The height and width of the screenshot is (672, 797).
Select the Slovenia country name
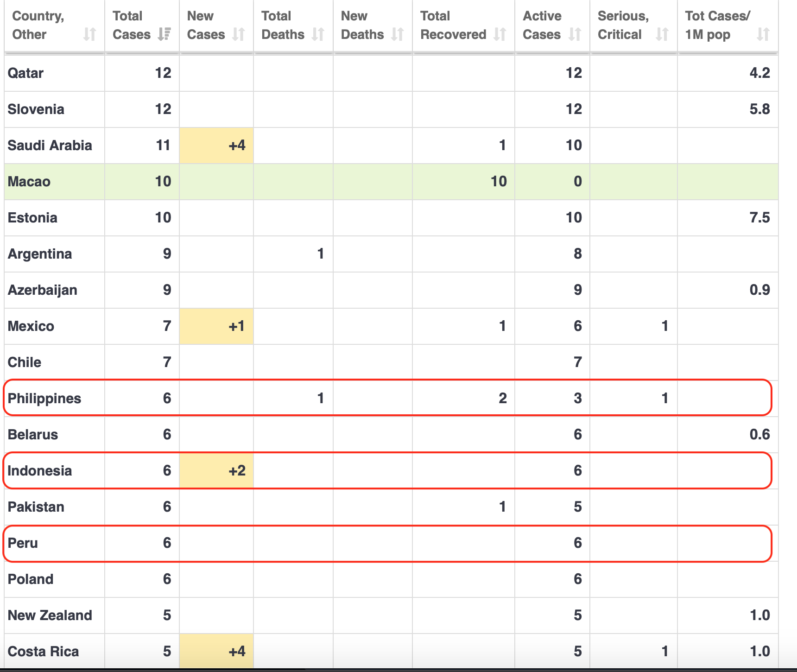tap(36, 109)
